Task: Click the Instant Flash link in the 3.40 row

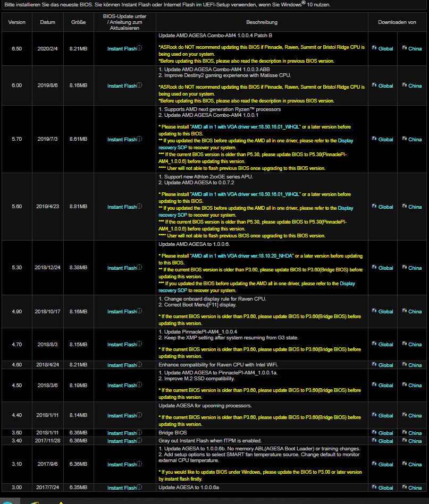Action: 122,441
